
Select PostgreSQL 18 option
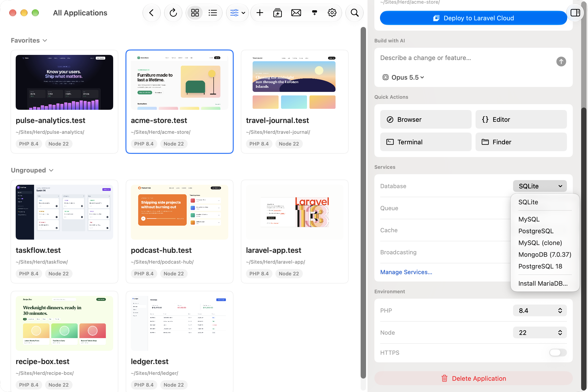pos(540,266)
